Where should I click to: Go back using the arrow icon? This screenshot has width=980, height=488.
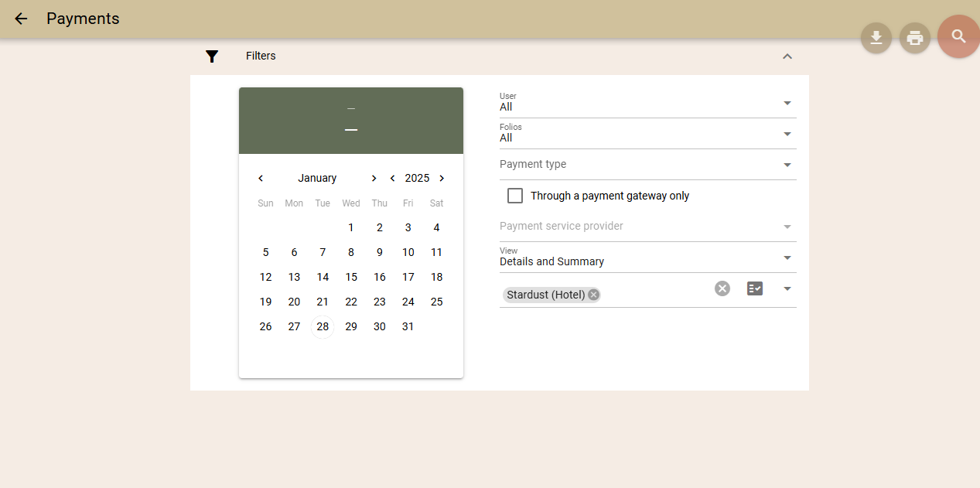[x=21, y=19]
